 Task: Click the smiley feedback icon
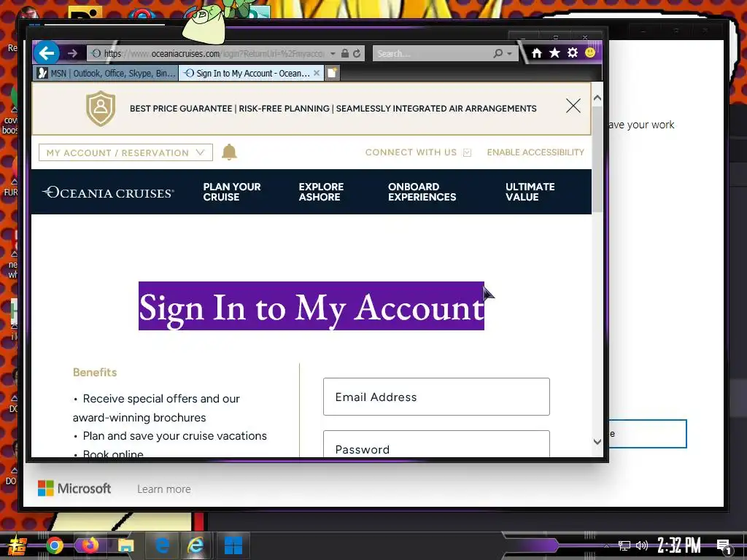click(589, 52)
